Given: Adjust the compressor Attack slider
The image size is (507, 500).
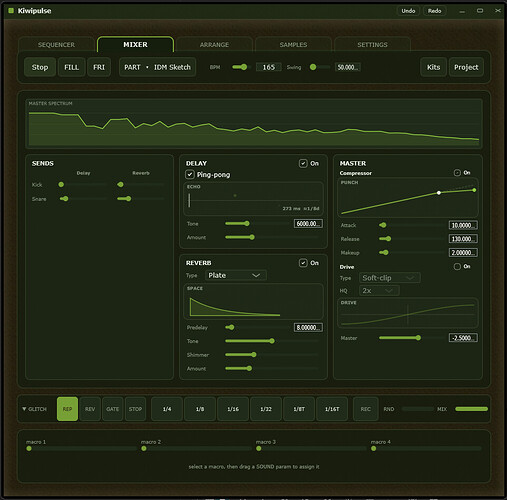Looking at the screenshot, I should pyautogui.click(x=412, y=225).
